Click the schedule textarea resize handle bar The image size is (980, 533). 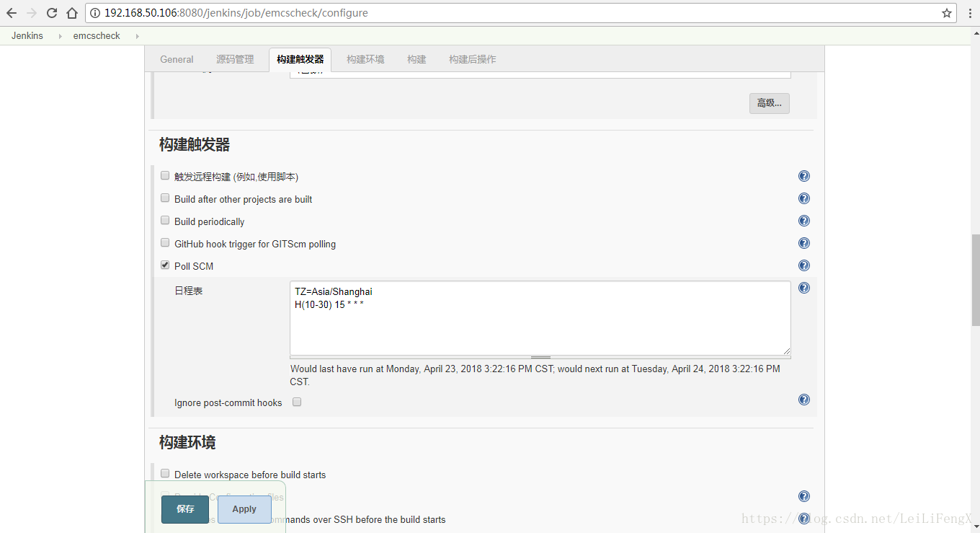540,357
